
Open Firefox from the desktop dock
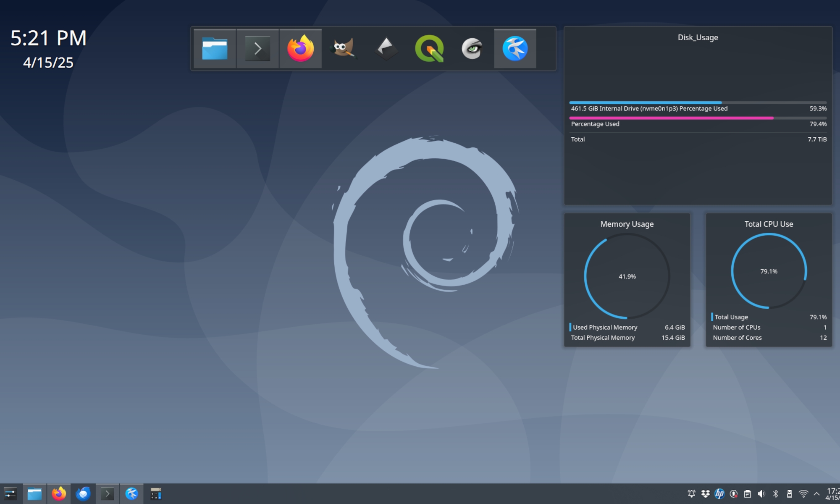[x=300, y=49]
